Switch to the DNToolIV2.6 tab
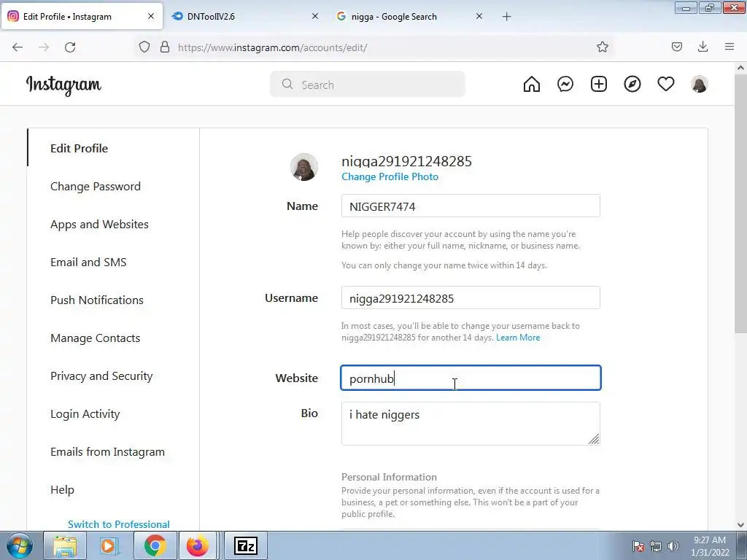Image resolution: width=747 pixels, height=560 pixels. (x=246, y=17)
